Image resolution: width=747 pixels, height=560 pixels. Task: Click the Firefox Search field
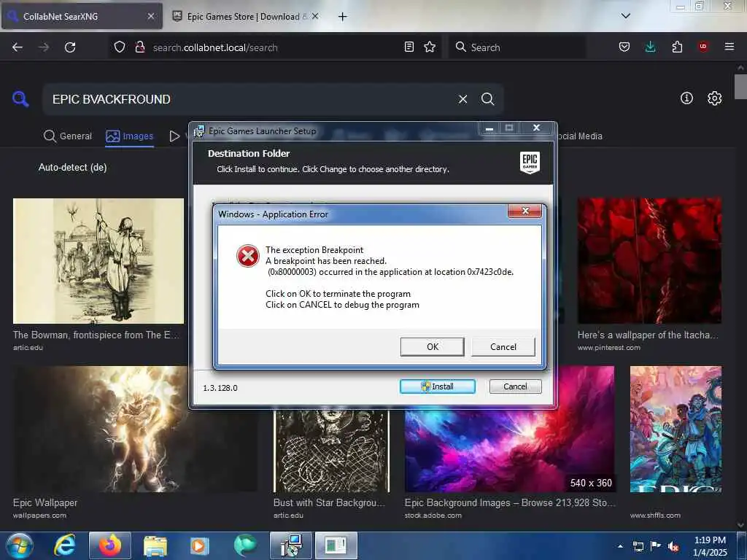pos(517,47)
